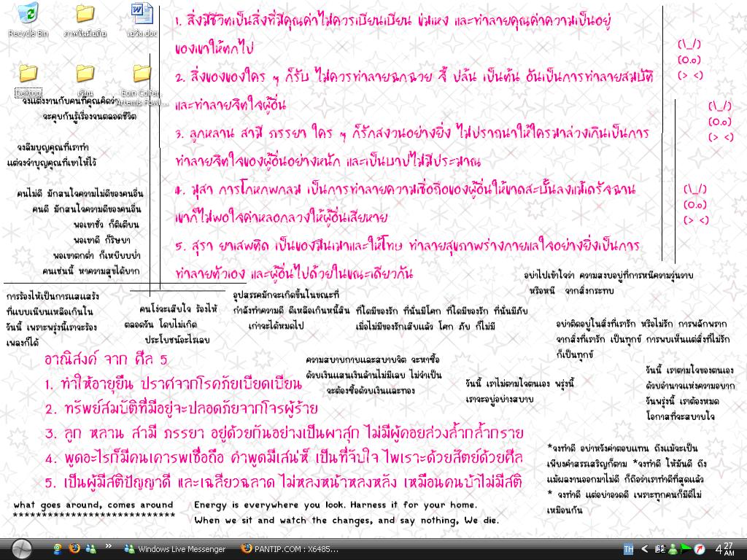Open the folder between Recycle Bin and เอวัง.doc
The height and width of the screenshot is (560, 747).
pos(85,20)
